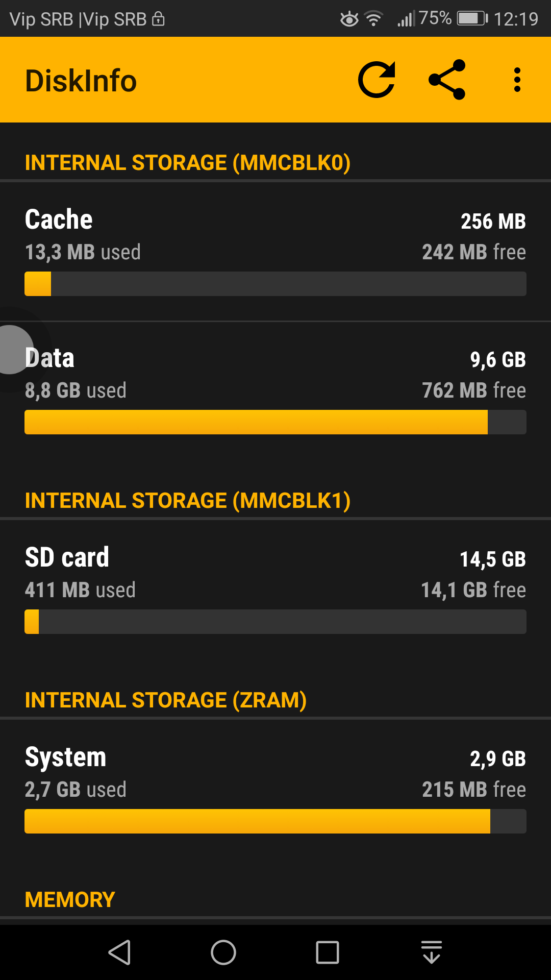Select the System partition entry
Image resolution: width=551 pixels, height=980 pixels.
[x=275, y=773]
